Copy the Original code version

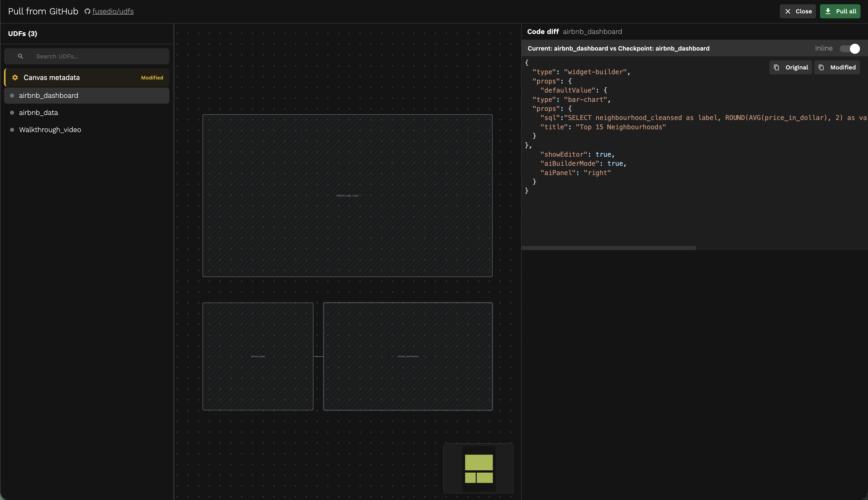point(790,67)
